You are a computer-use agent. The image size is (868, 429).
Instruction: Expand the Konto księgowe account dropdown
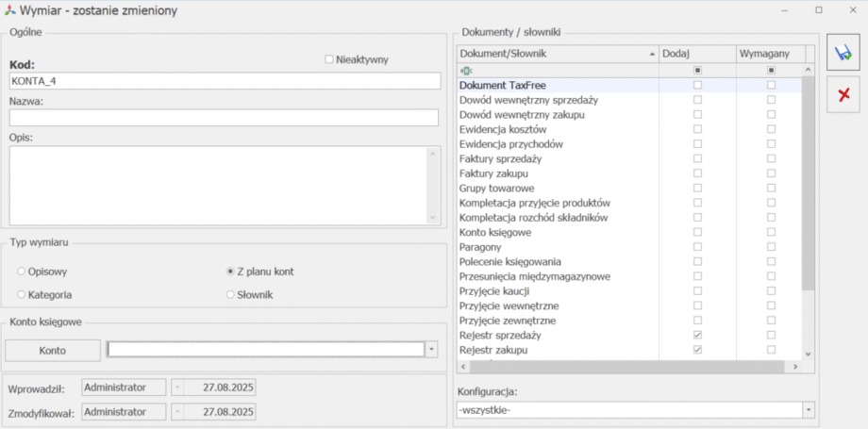click(431, 349)
